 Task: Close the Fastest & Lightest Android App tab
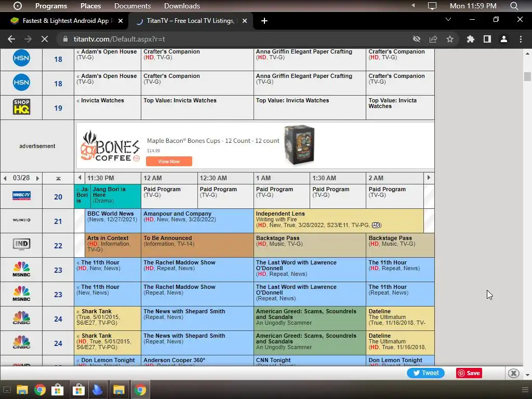click(121, 21)
